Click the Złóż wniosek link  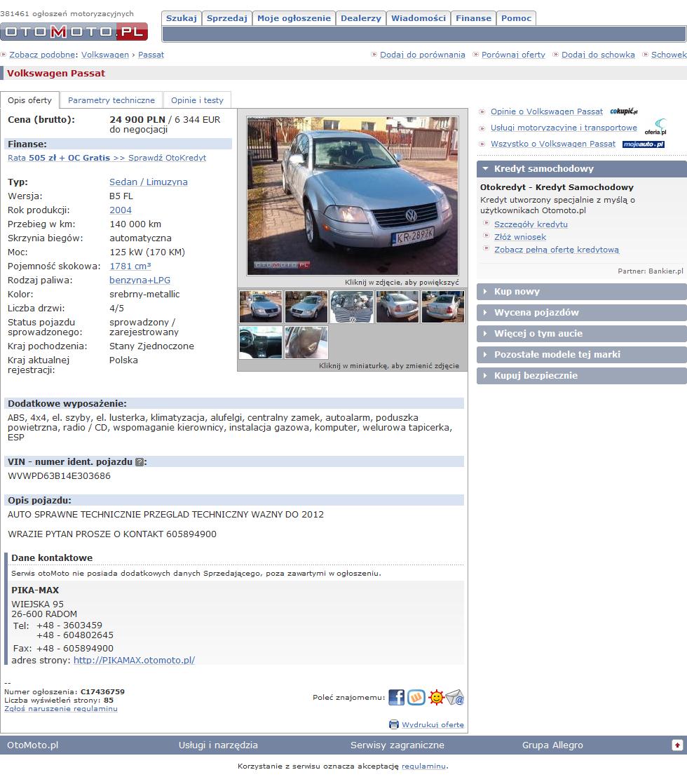coord(520,236)
